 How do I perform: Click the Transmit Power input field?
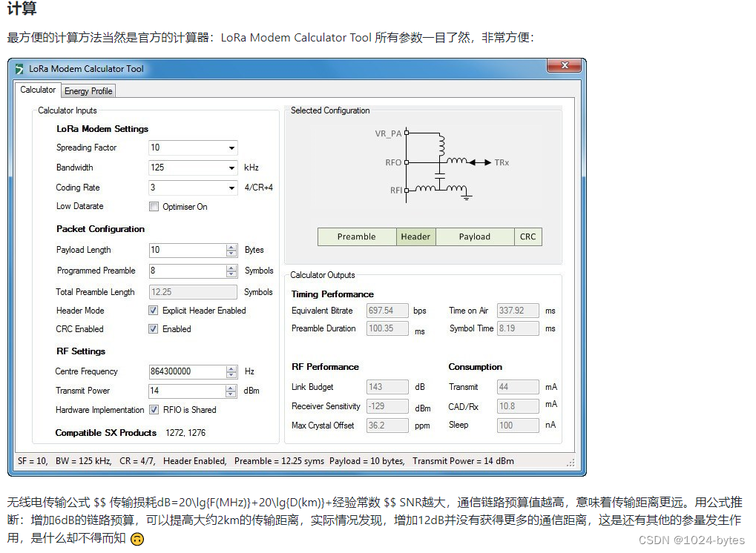click(x=187, y=391)
